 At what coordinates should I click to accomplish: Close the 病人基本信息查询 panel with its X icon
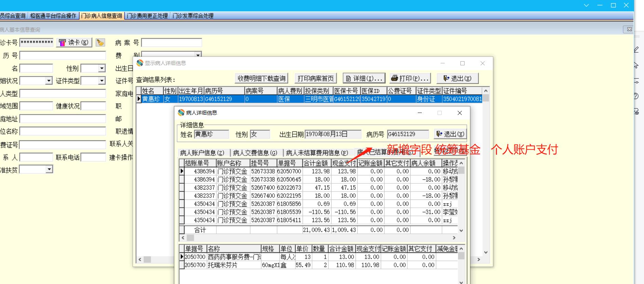629,29
